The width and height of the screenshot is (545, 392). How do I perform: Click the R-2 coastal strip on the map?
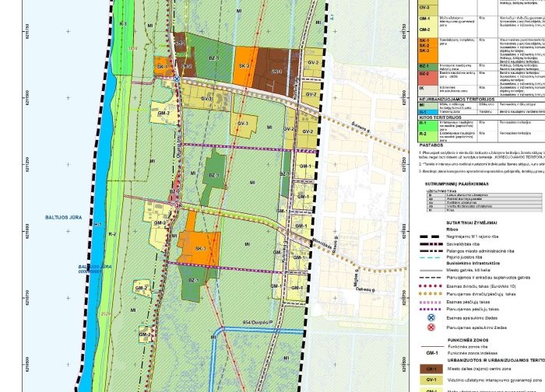112,234
